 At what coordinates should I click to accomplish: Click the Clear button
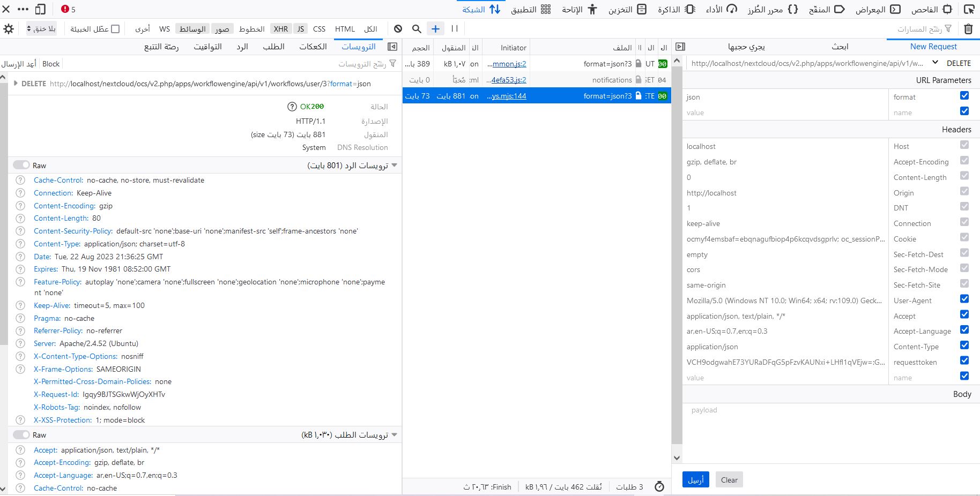[729, 479]
